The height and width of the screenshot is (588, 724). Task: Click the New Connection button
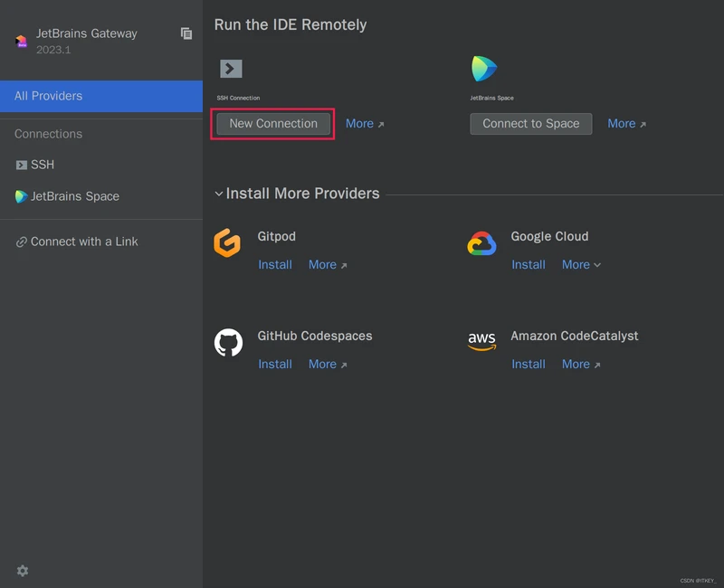(x=273, y=124)
